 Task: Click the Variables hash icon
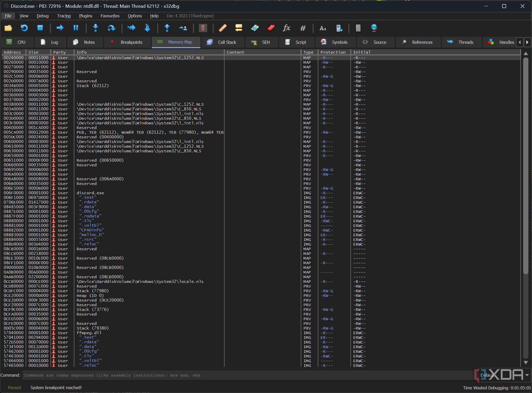303,28
